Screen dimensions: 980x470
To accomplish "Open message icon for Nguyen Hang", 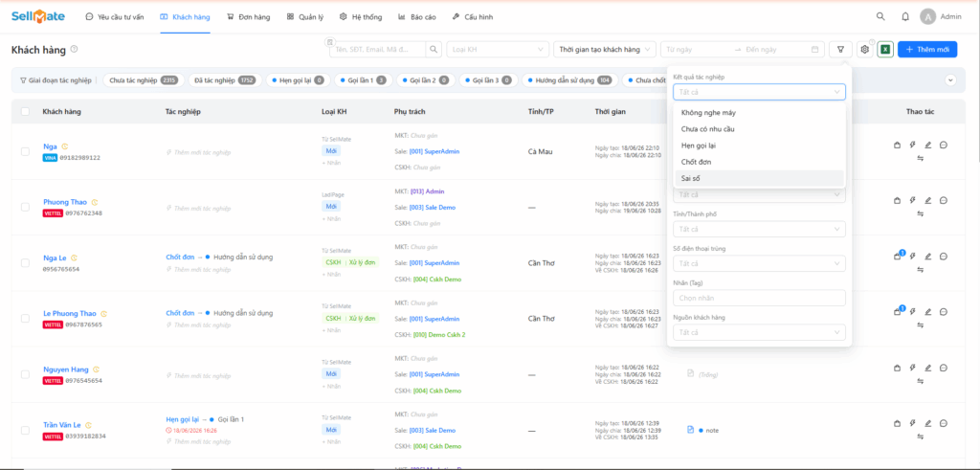I will [944, 368].
